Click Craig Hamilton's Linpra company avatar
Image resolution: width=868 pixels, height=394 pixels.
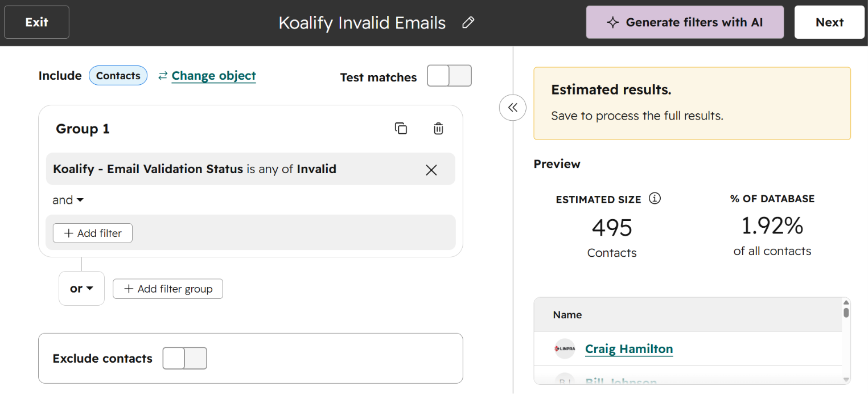point(565,349)
